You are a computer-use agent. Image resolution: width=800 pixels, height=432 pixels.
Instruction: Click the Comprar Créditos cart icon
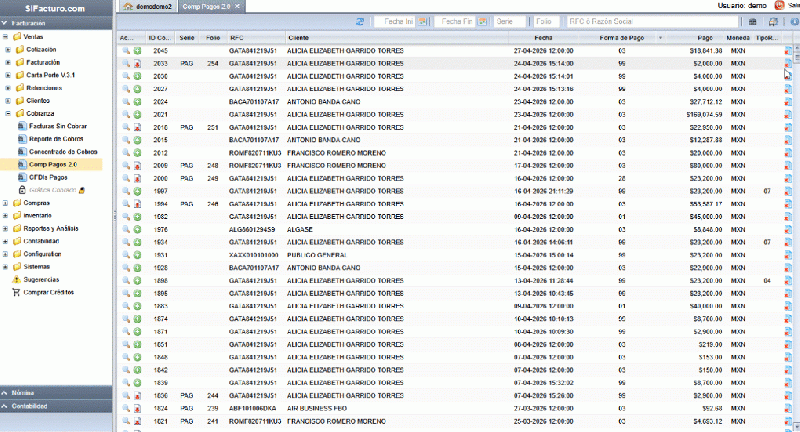pos(16,291)
